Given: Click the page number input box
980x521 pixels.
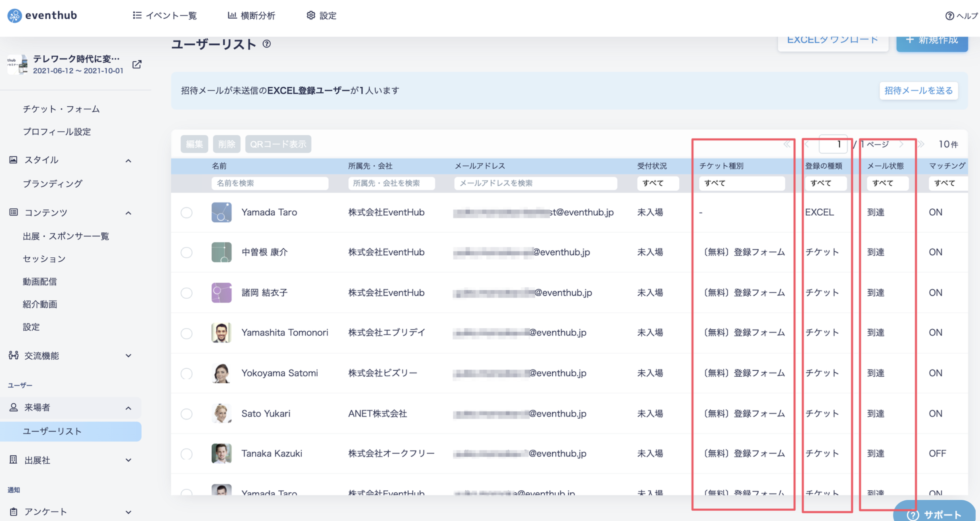Looking at the screenshot, I should coord(833,144).
